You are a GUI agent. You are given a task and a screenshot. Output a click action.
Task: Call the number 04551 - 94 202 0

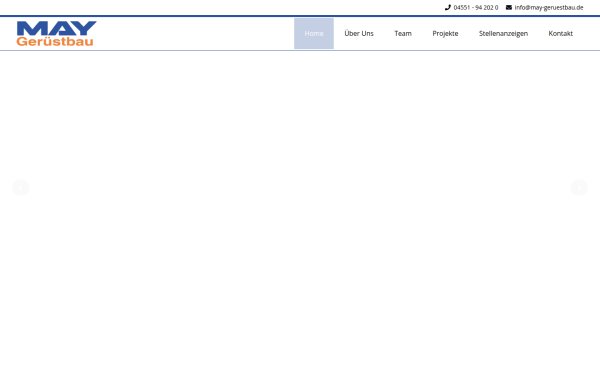pos(476,7)
